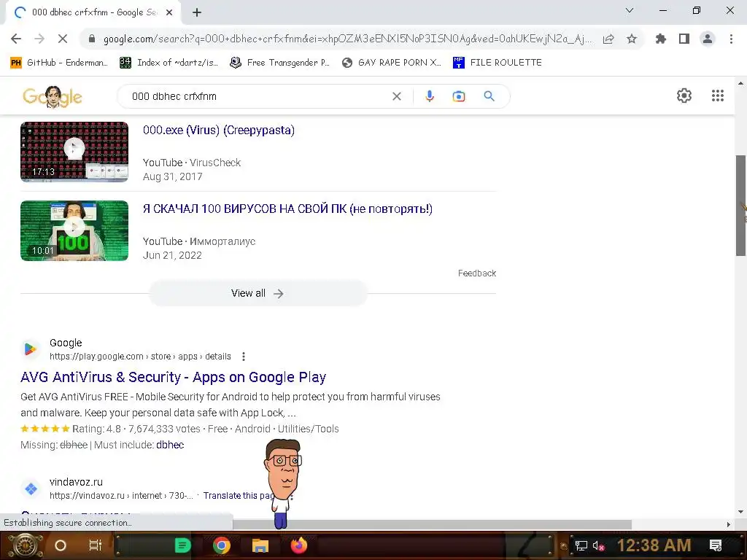Click the Google Play result icon
The width and height of the screenshot is (747, 560).
click(31, 349)
